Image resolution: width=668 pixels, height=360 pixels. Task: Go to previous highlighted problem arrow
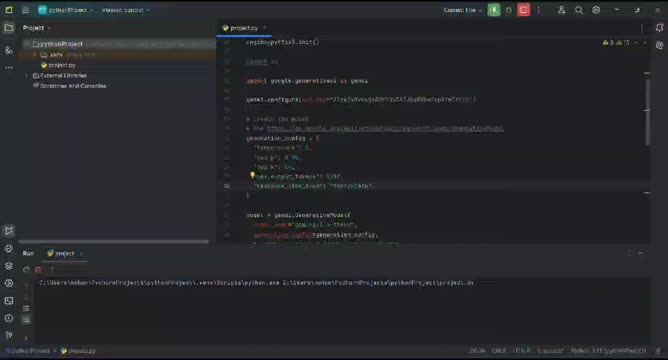pyautogui.click(x=636, y=43)
